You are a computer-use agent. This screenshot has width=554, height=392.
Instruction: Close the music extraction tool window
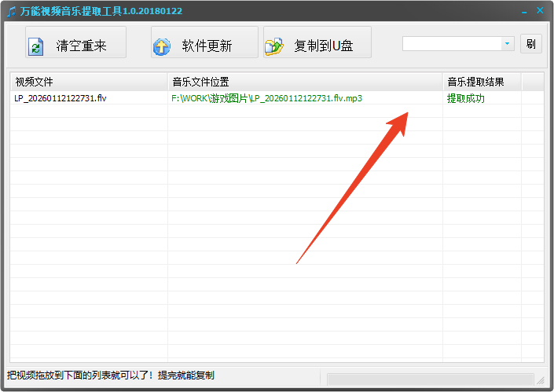pos(540,10)
